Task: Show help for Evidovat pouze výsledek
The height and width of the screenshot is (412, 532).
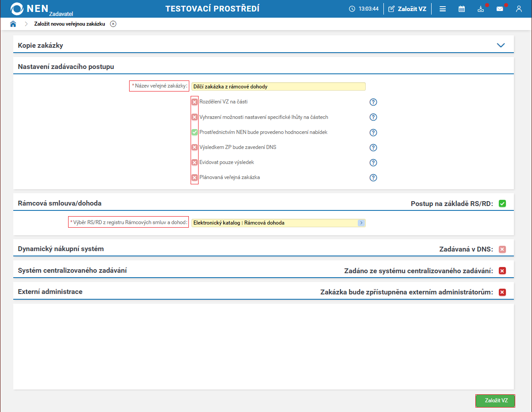Action: coord(373,163)
